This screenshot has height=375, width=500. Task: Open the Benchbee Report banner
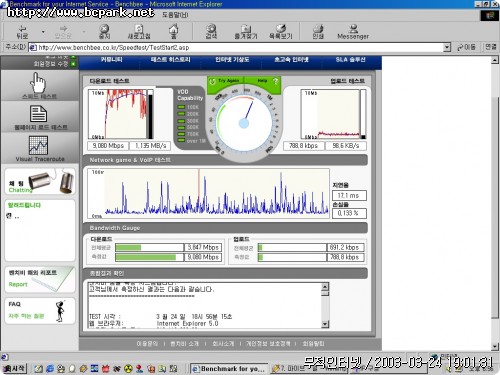40,279
